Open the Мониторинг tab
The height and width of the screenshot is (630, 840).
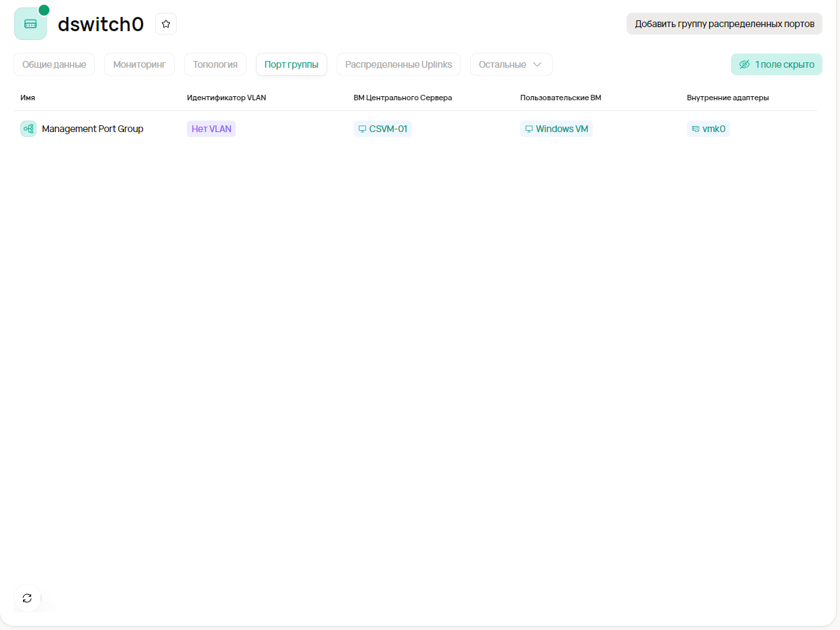coord(140,64)
